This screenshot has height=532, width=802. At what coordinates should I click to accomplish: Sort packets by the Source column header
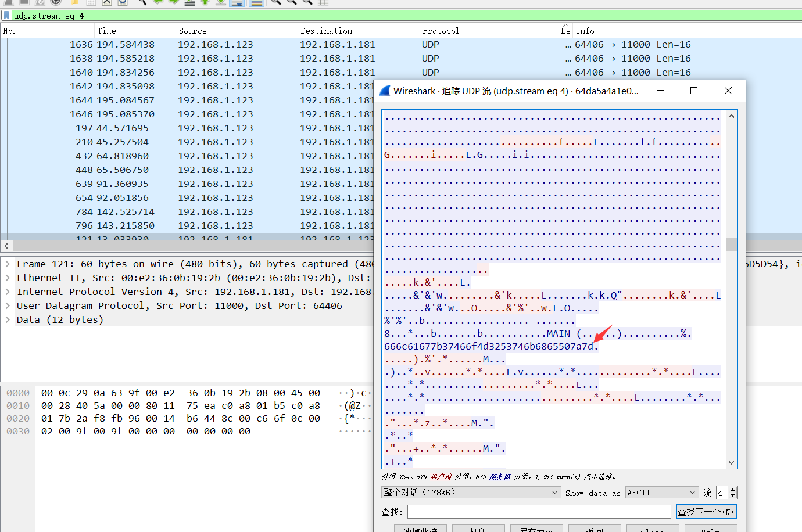tap(236, 31)
